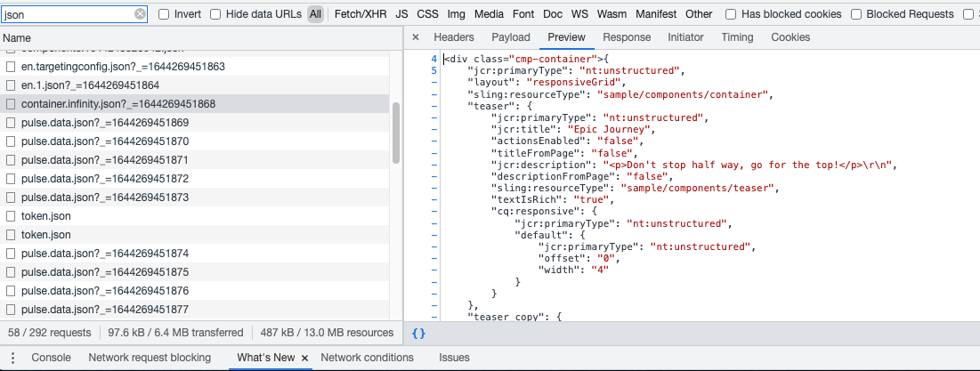Select container.infinity.json?_=1644269451868 request

[196, 104]
